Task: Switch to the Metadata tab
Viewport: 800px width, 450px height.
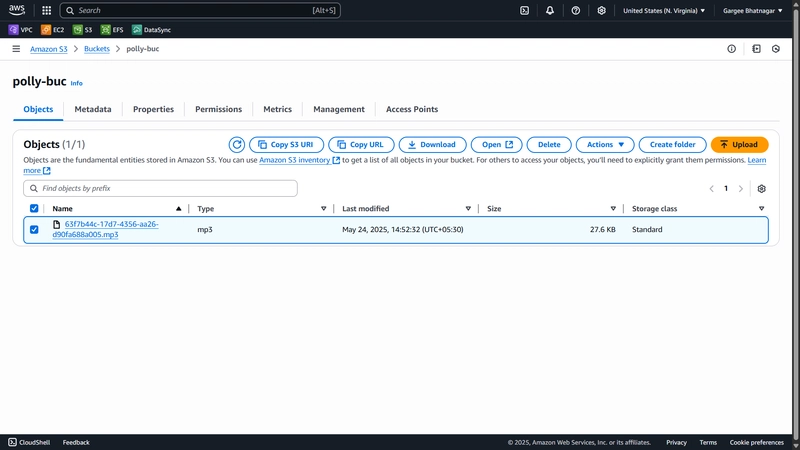Action: pos(93,109)
